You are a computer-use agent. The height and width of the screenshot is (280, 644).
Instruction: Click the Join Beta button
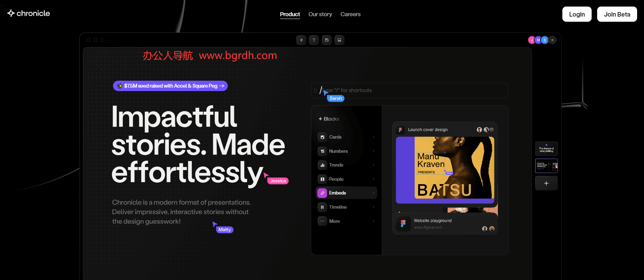617,14
